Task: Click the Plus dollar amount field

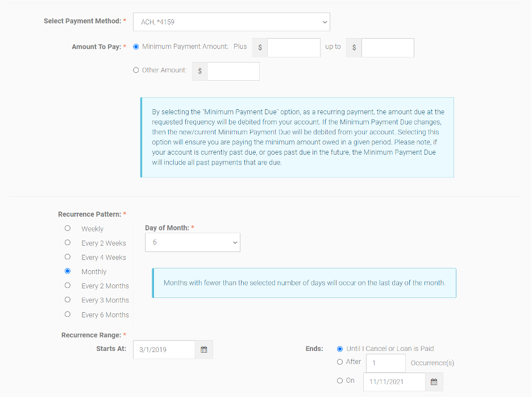Action: pos(294,48)
